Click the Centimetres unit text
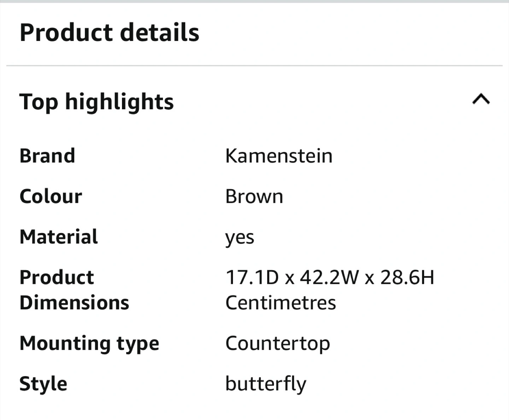 [281, 303]
